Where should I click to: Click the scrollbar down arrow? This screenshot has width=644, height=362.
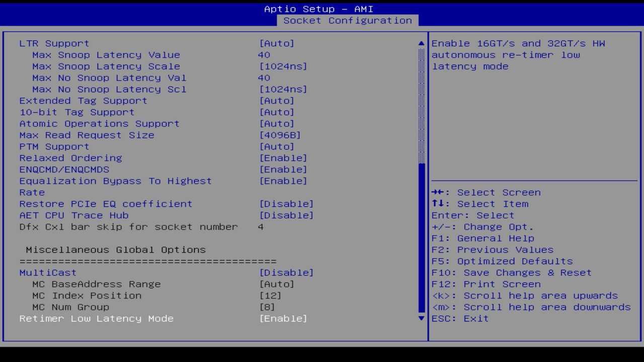click(x=421, y=318)
